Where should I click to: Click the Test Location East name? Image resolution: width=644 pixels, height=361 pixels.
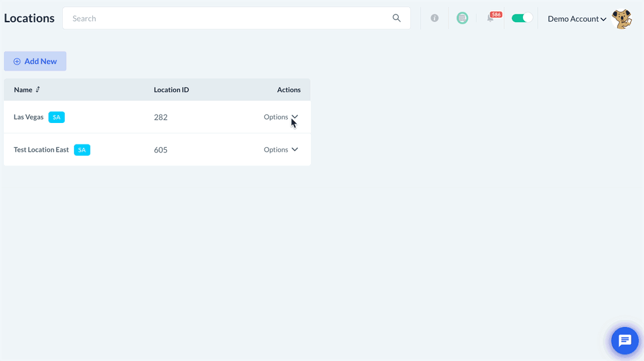click(x=41, y=150)
